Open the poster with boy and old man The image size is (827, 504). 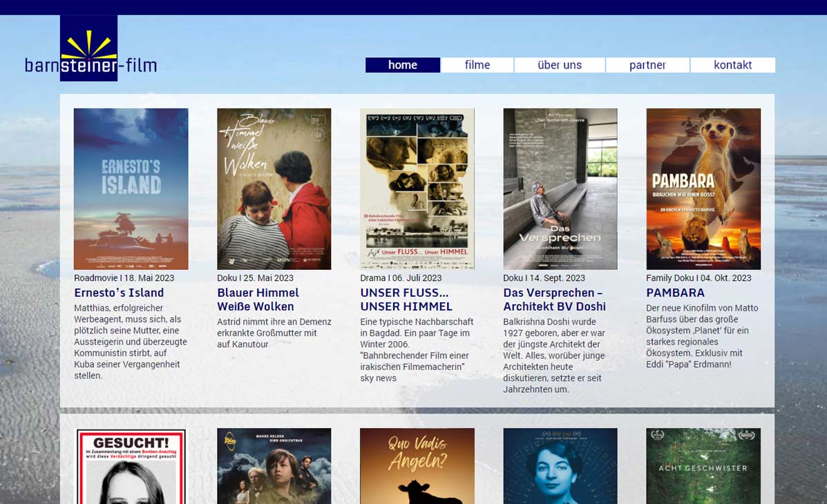(x=274, y=466)
